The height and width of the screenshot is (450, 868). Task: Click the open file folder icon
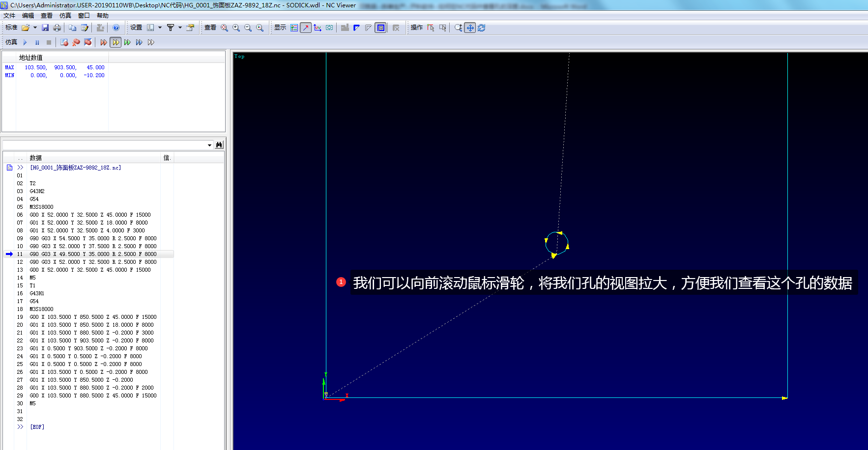pos(26,28)
